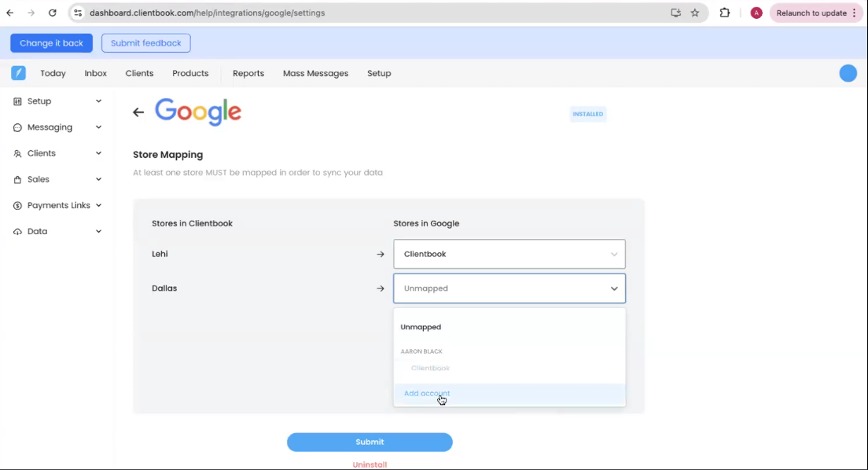Open the Lehi store Google dropdown
Viewport: 868px width, 470px height.
[x=509, y=254]
